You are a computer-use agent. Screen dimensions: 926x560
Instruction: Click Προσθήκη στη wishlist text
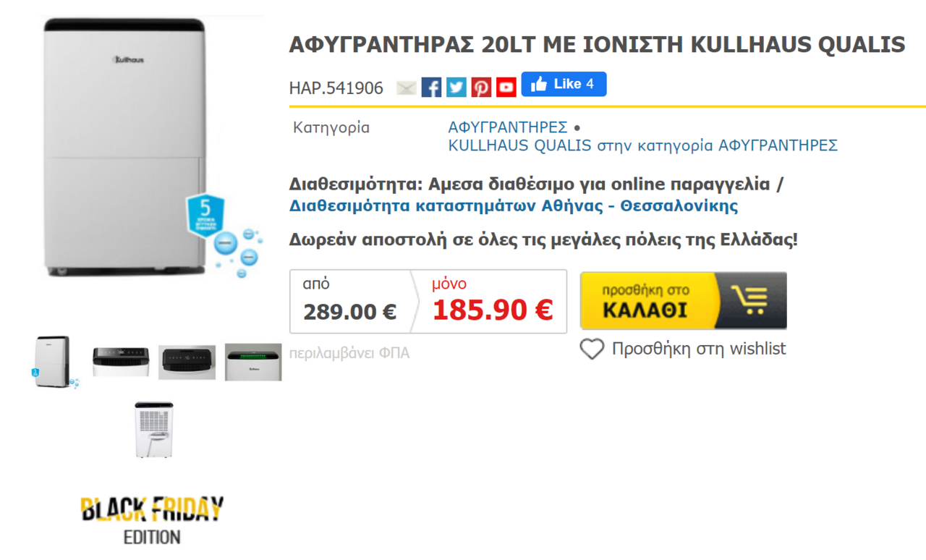click(699, 349)
